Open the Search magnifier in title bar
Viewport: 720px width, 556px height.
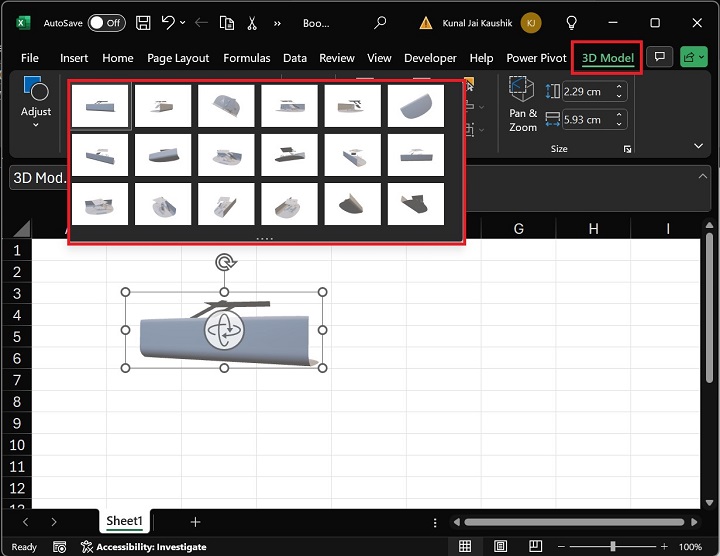(x=380, y=22)
